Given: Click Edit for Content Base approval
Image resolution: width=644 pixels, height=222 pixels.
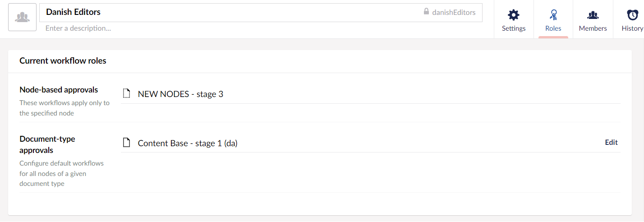Looking at the screenshot, I should (611, 142).
